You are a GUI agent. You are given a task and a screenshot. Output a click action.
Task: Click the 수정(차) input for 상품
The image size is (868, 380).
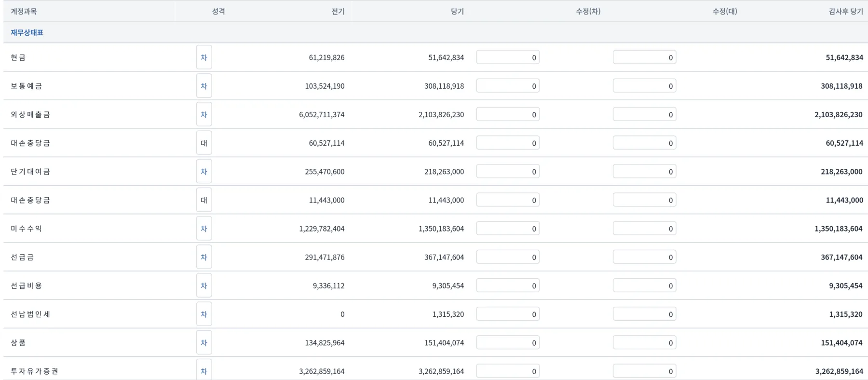pos(508,343)
